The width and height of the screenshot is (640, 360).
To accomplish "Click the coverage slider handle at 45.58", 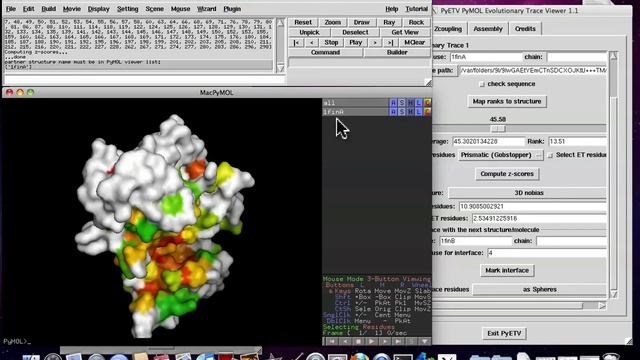I will [498, 129].
